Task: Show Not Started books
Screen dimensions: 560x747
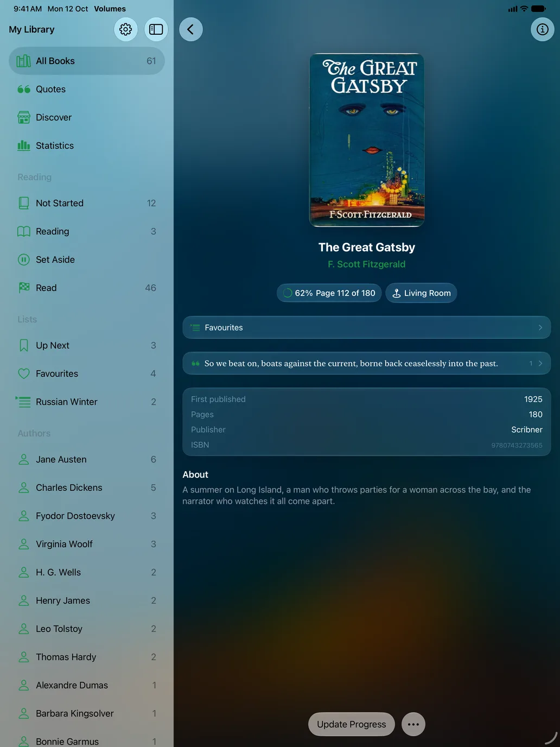Action: [x=87, y=203]
